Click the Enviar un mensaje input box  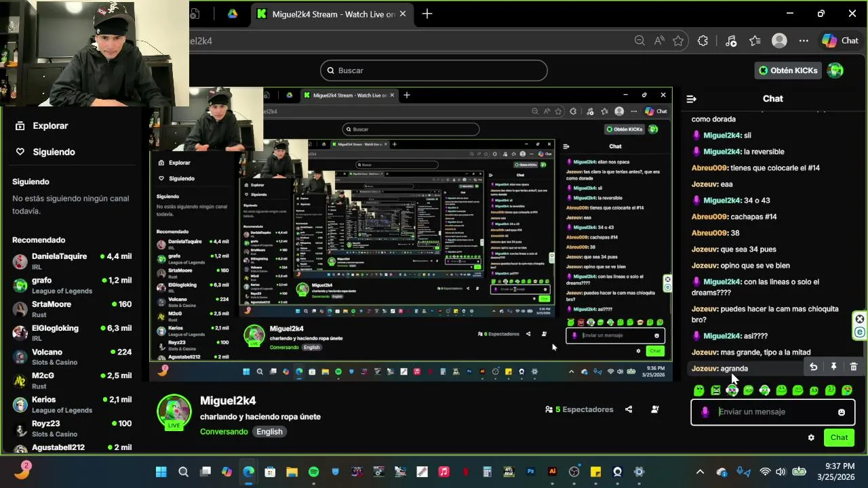(x=772, y=412)
